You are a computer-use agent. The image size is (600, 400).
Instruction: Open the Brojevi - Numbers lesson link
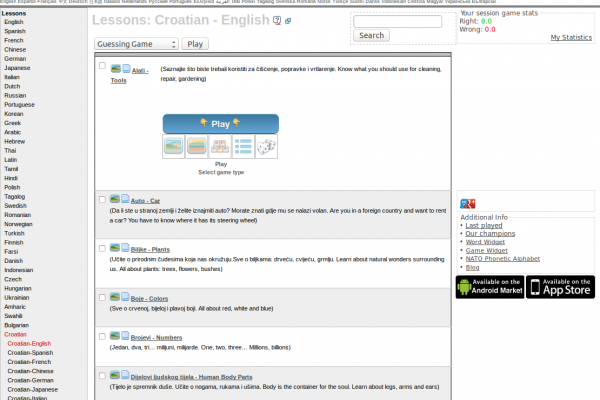[157, 338]
